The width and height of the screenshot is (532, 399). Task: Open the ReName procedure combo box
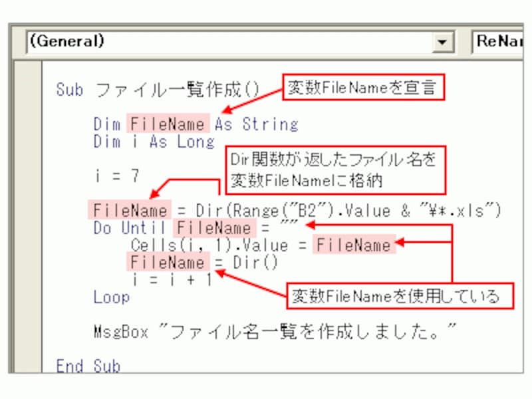(497, 42)
